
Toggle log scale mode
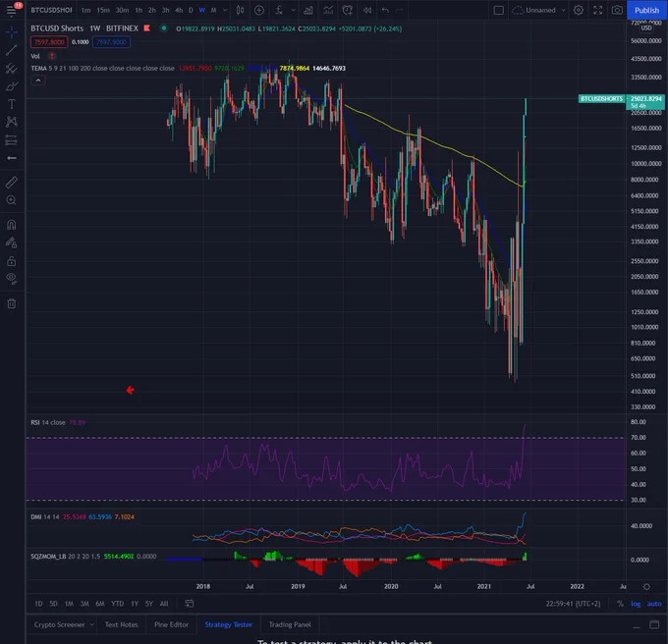(636, 604)
